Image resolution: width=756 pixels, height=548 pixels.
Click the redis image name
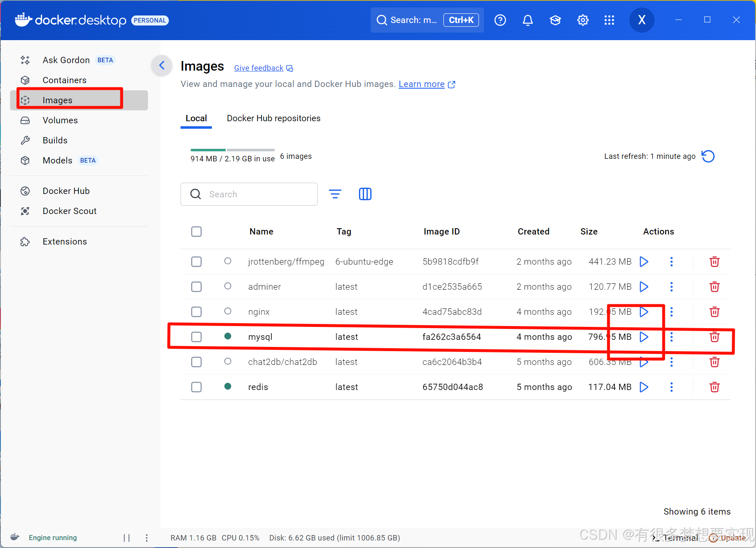pos(258,387)
